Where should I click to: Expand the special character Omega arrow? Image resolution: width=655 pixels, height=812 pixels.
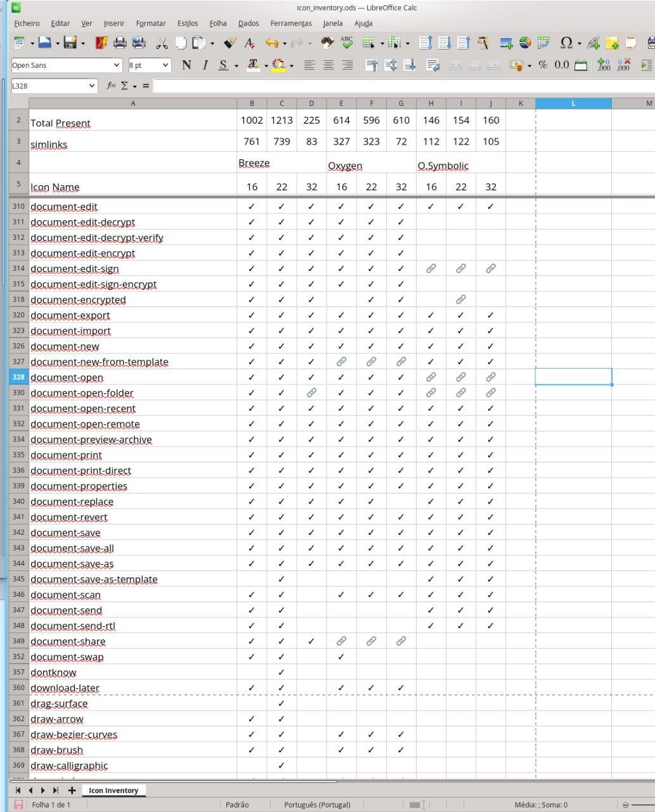pyautogui.click(x=579, y=43)
